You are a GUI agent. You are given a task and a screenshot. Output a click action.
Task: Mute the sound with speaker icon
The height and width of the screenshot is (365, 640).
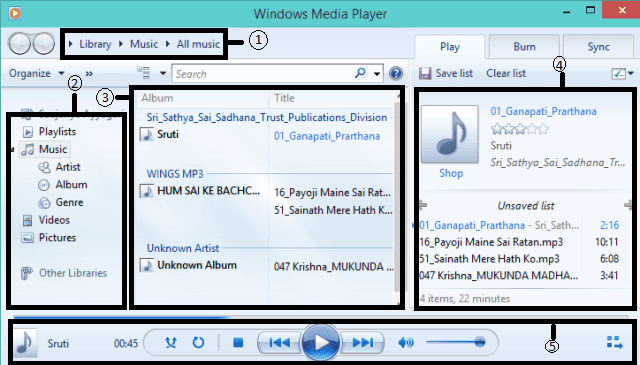coord(405,343)
